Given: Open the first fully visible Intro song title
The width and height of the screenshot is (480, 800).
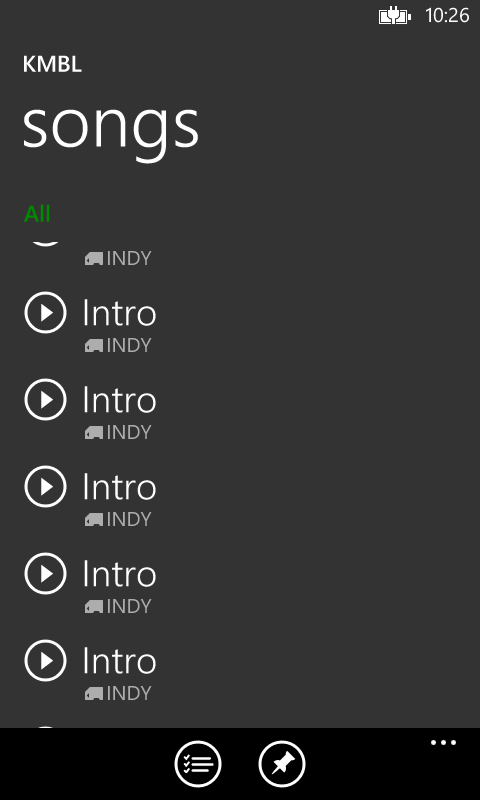Looking at the screenshot, I should tap(119, 313).
